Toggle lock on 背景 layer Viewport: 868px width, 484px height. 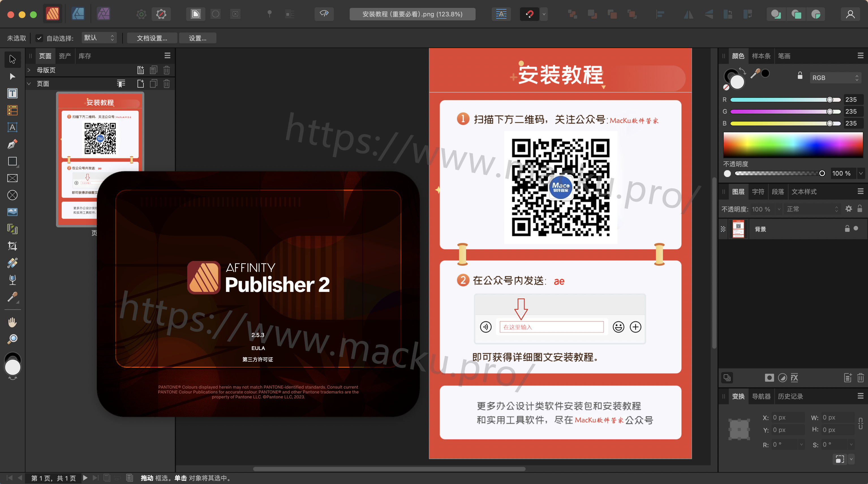point(847,229)
